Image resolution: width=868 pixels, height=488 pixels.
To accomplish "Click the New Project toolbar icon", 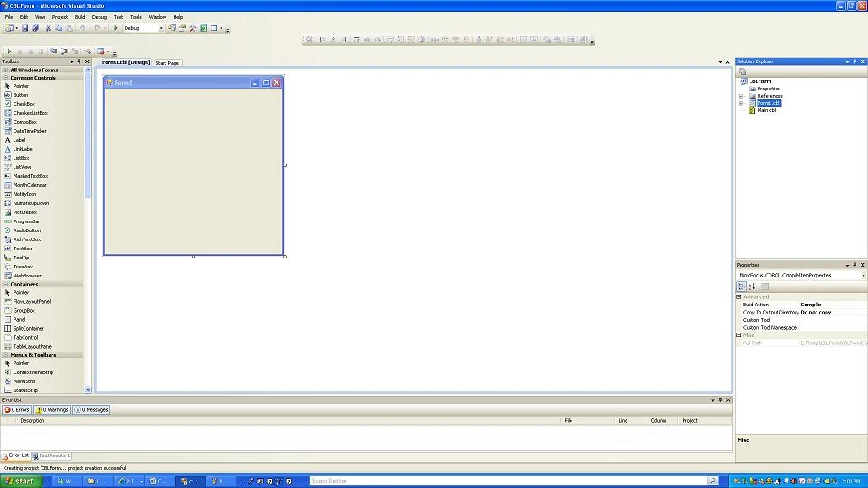I will tap(10, 28).
